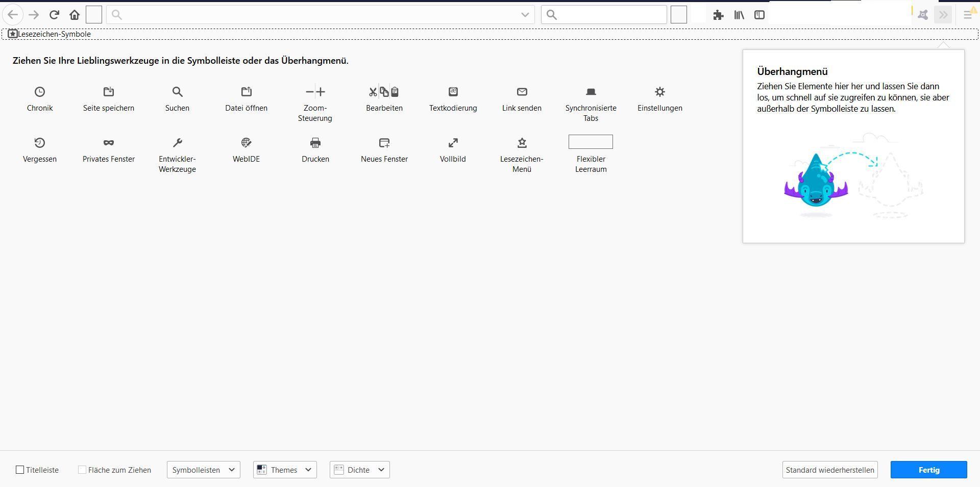Click the 'Ziehen Sie Ihre Lieblingswerkzeuge' instruction text
Image resolution: width=980 pixels, height=487 pixels.
181,61
